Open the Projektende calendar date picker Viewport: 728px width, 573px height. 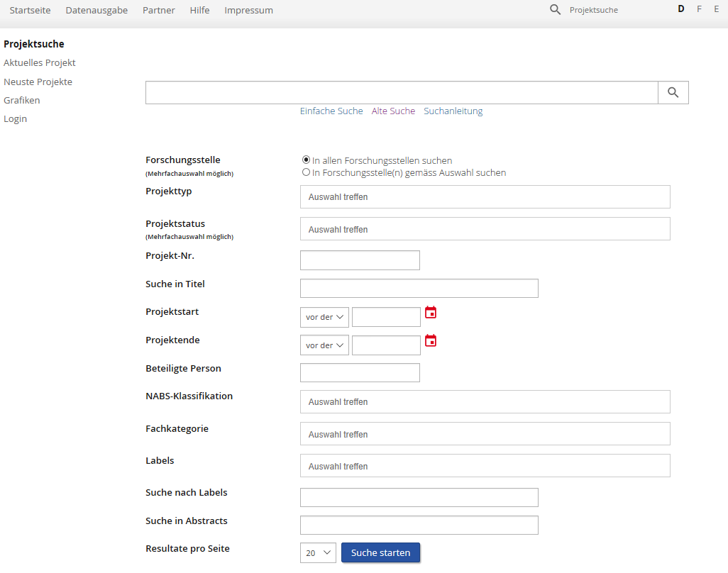(x=431, y=341)
